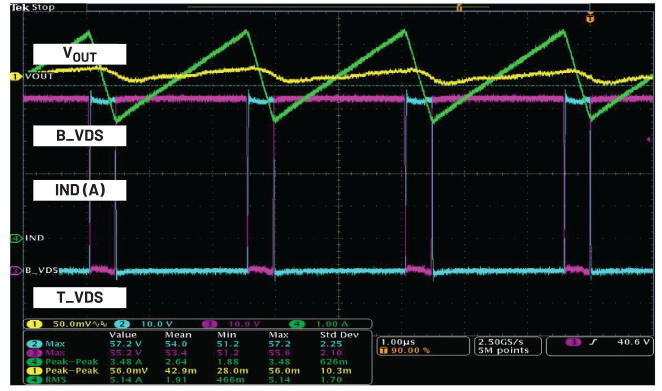662x391 pixels.
Task: Click the 55.2 V Value cell
Action: (125, 353)
